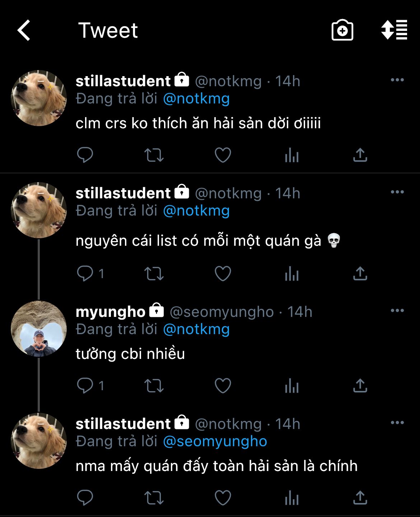Viewport: 420px width, 517px height.
Task: Open the @seomyungho mention link
Action: [215, 442]
